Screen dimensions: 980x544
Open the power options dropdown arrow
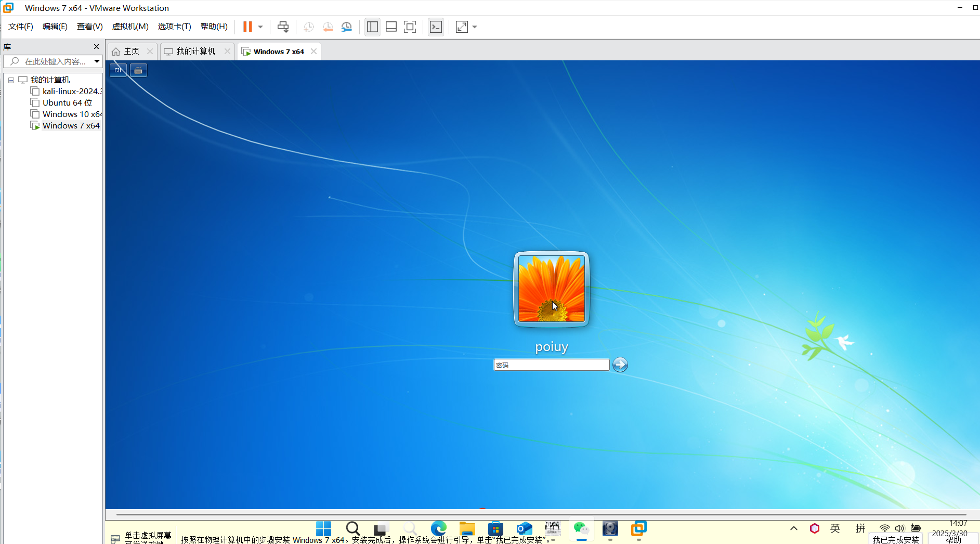pos(260,27)
